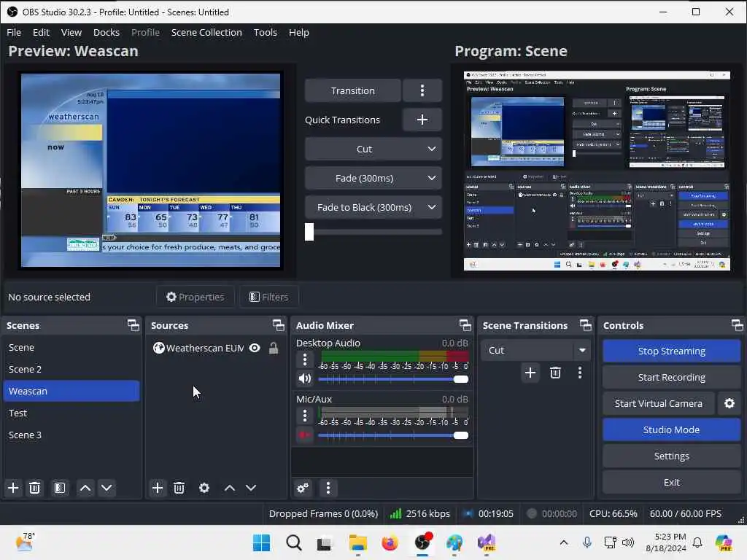Pop out the Audio Mixer dock
The height and width of the screenshot is (560, 747).
tap(465, 325)
